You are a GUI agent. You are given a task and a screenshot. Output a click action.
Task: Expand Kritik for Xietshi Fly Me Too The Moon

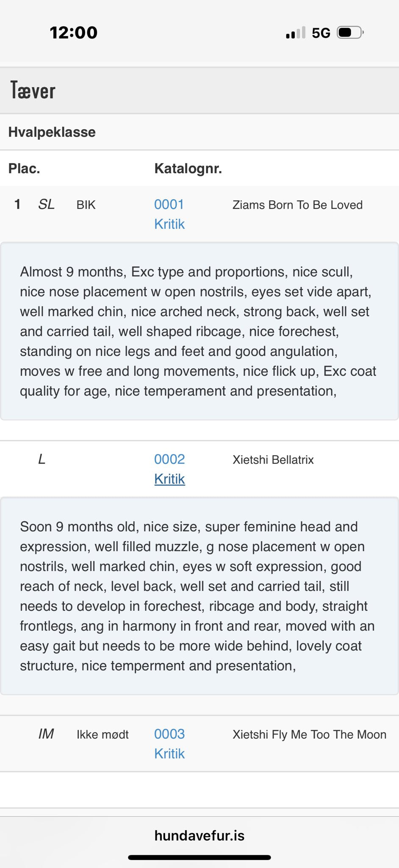pos(169,754)
